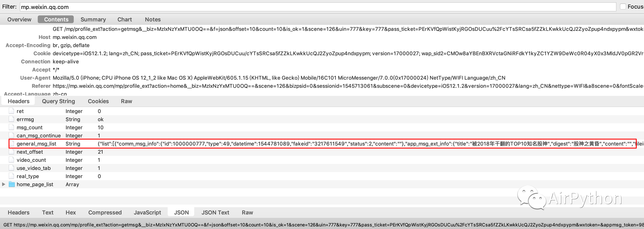Image resolution: width=644 pixels, height=229 pixels.
Task: Click the folder icon beside home_page_list
Action: point(12,184)
